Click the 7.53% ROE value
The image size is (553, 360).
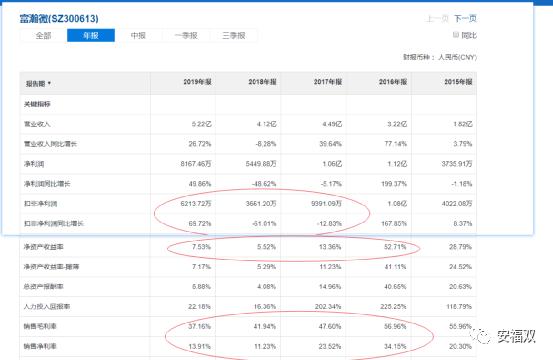pyautogui.click(x=201, y=247)
